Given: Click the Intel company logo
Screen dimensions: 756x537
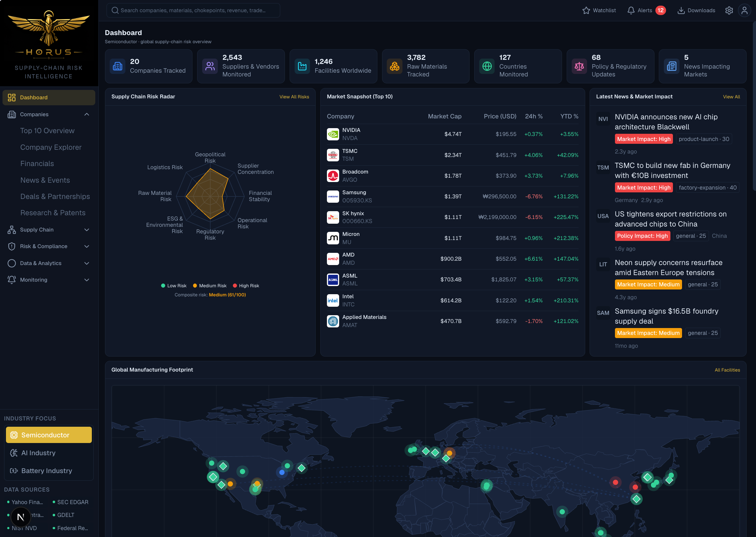Looking at the screenshot, I should point(333,300).
